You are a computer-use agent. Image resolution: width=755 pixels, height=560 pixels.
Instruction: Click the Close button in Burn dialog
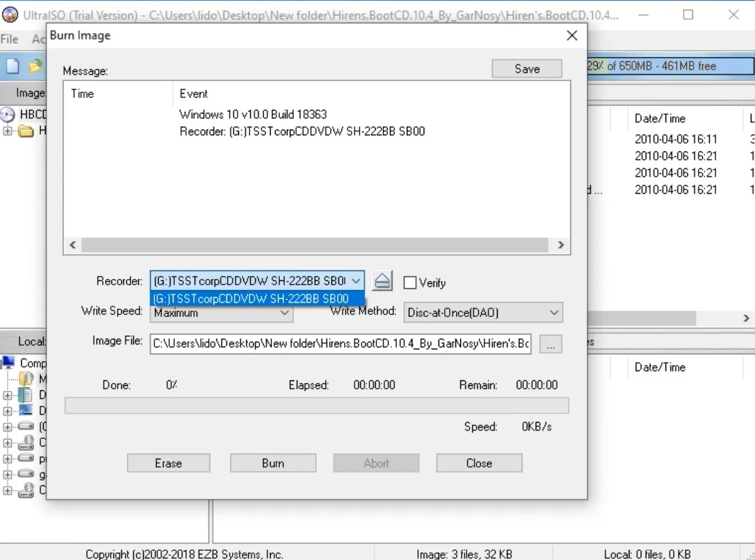point(479,463)
